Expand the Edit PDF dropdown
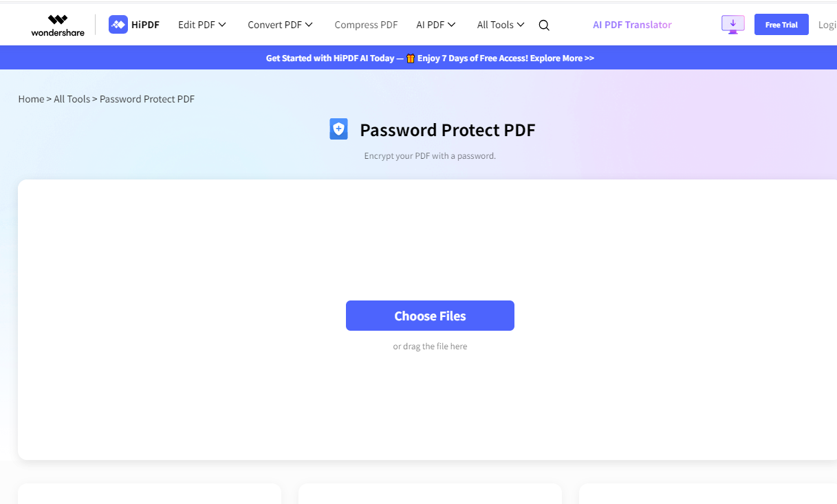Image resolution: width=837 pixels, height=504 pixels. (202, 25)
